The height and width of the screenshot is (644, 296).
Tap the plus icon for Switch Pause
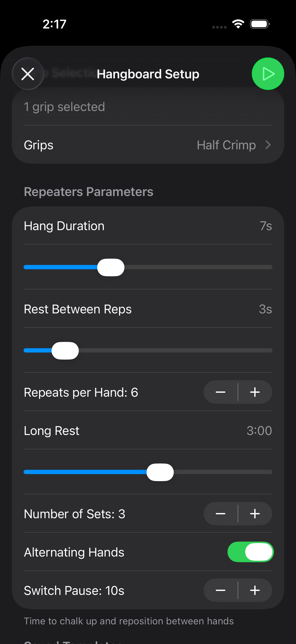pos(255,590)
